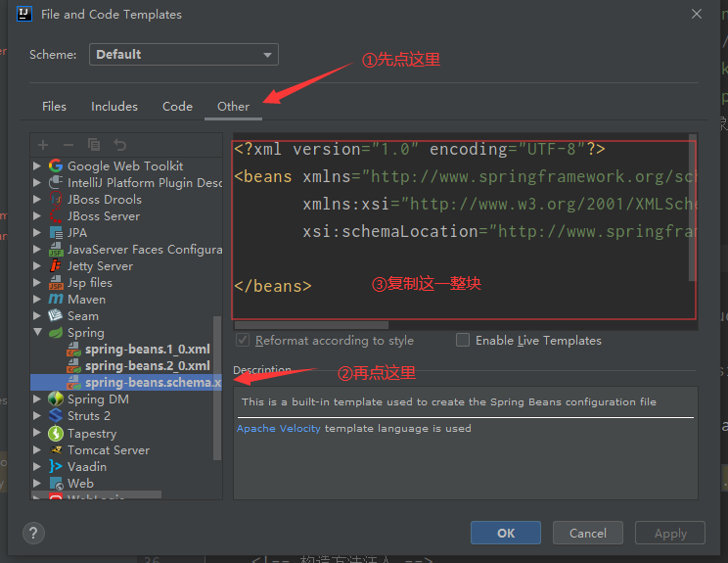This screenshot has height=563, width=728.
Task: Toggle Reformat according to style checkbox
Action: pyautogui.click(x=243, y=340)
